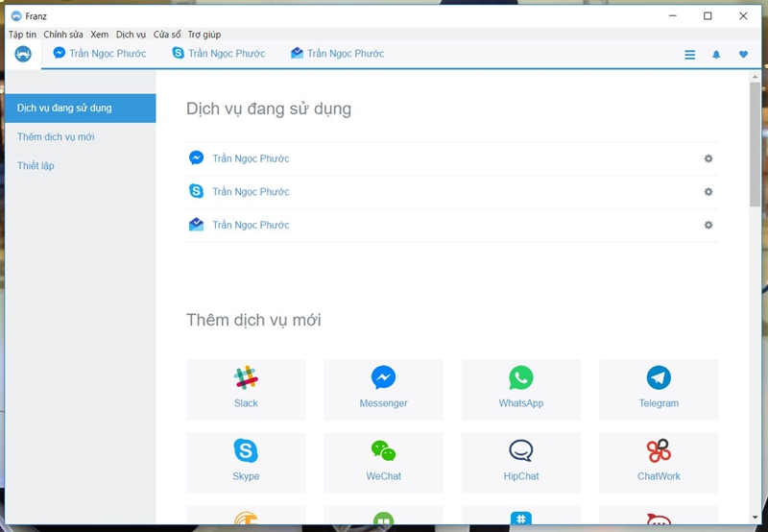Select Thêm dịch vụ mới sidebar item
The height and width of the screenshot is (532, 768).
81,136
